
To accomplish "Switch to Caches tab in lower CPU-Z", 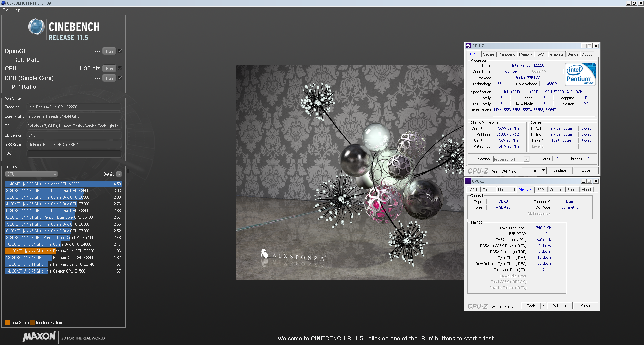I will click(x=488, y=190).
